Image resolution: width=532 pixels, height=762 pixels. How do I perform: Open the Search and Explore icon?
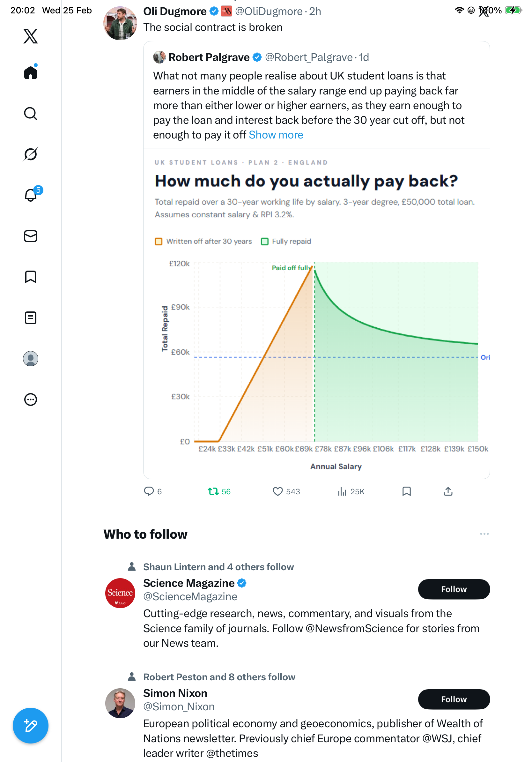[31, 114]
